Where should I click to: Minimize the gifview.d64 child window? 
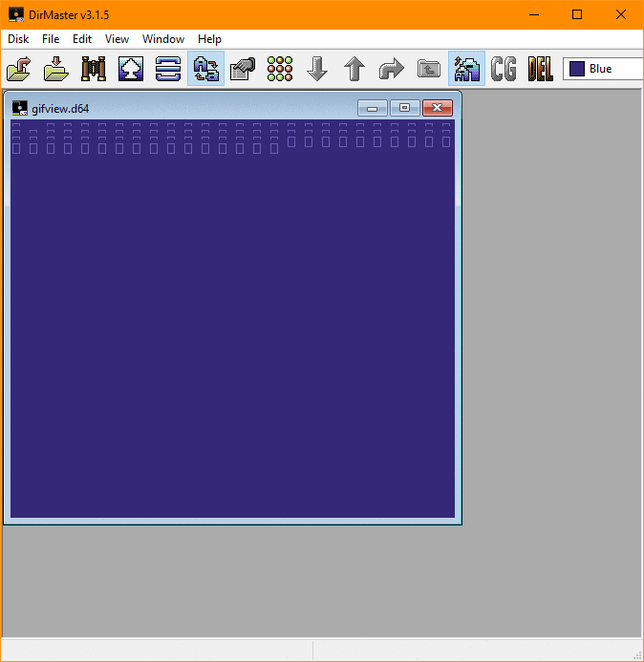[x=372, y=108]
